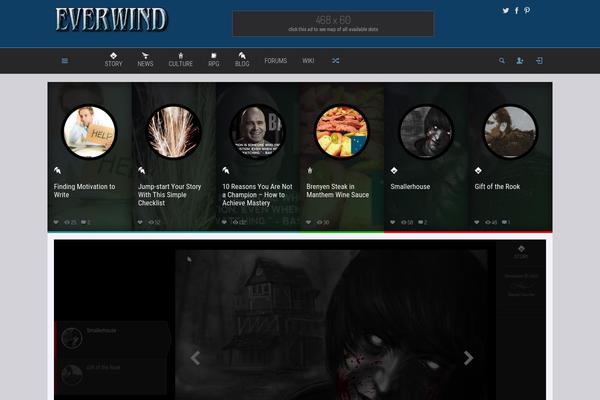Click the Everwind logo

111,19
